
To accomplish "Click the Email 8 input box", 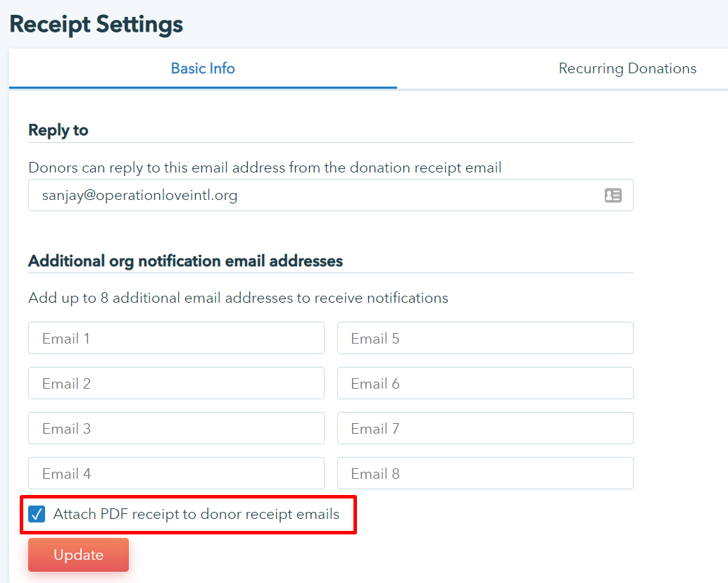I will pyautogui.click(x=485, y=474).
